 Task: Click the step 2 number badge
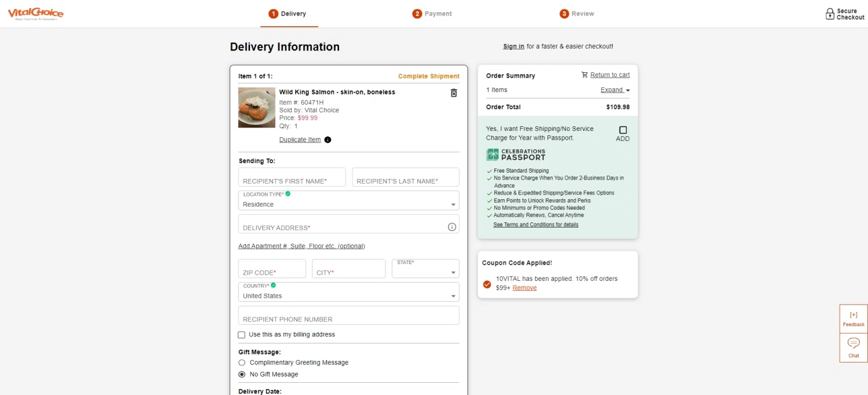pos(417,14)
